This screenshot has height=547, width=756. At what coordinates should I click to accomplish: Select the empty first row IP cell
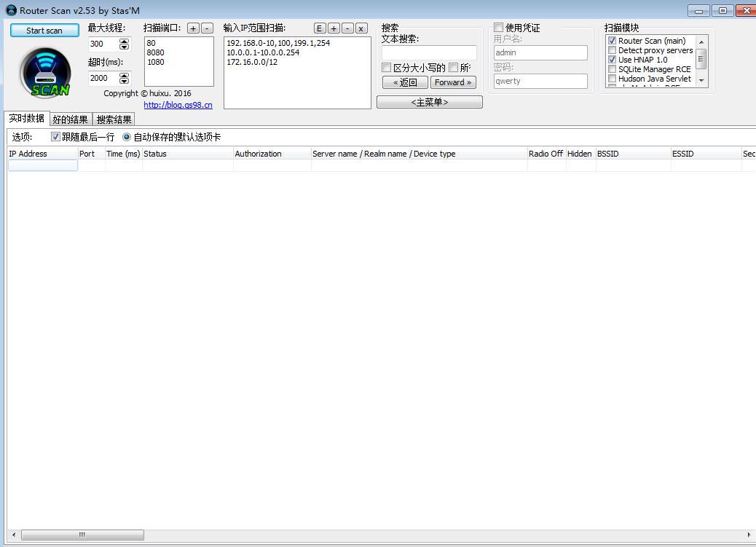43,165
